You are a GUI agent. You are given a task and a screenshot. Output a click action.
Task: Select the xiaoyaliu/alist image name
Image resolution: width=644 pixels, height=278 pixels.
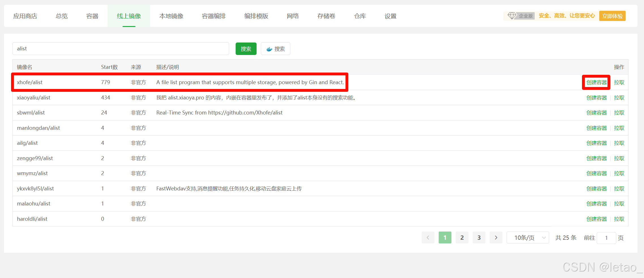click(x=33, y=97)
